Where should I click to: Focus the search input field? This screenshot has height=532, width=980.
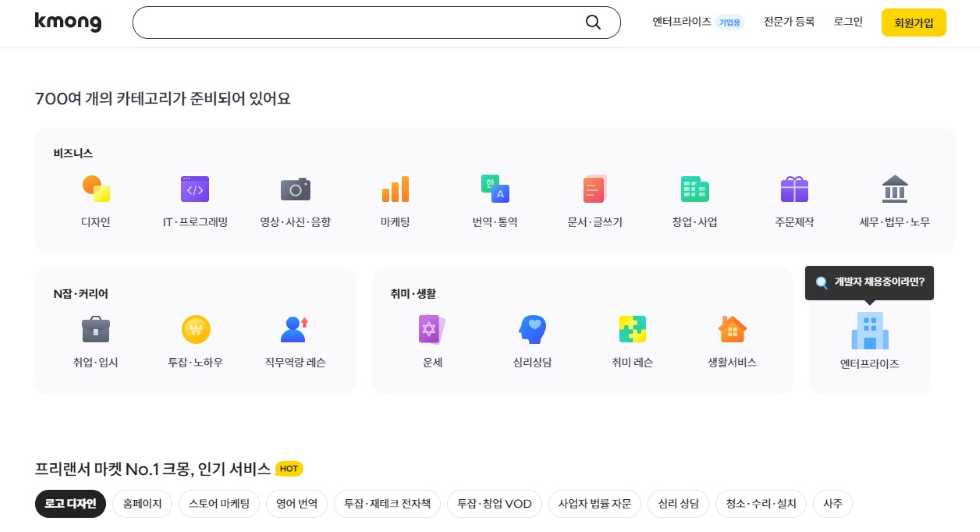[x=376, y=23]
